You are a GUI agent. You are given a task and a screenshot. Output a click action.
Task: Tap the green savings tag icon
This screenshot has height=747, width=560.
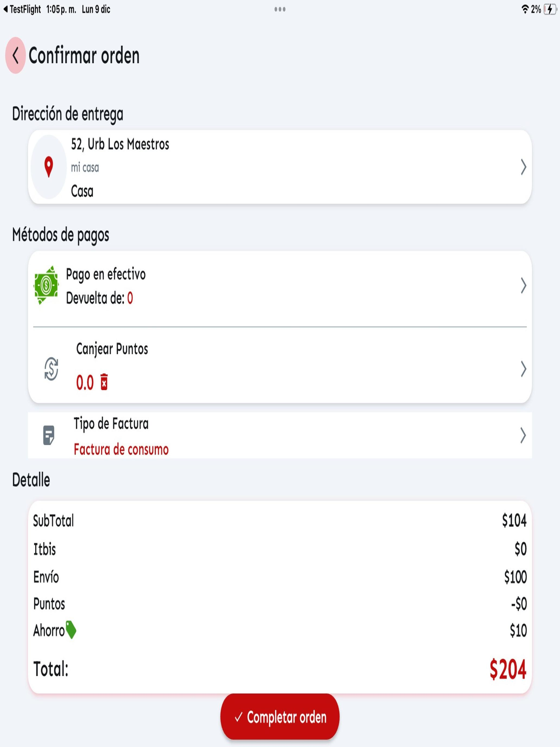[x=71, y=630]
